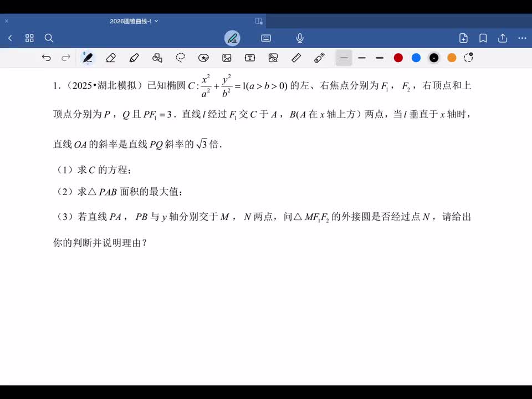
Task: Start microphone audio recording
Action: (300, 38)
